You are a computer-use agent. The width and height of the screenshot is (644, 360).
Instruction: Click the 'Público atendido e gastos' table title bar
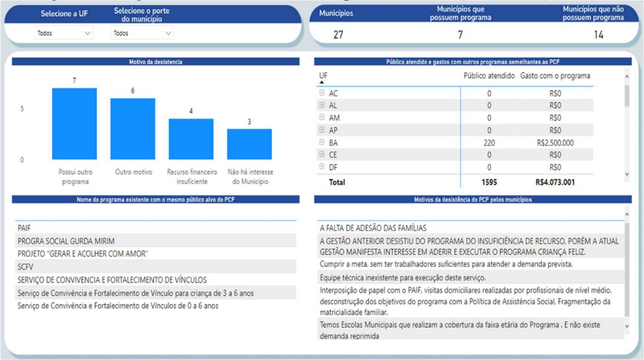(473, 61)
